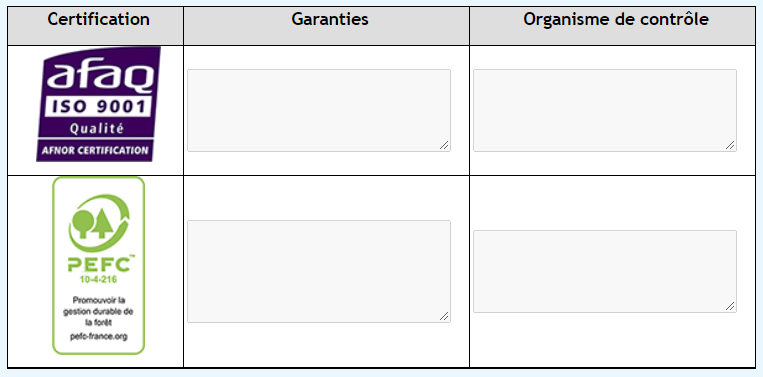Click the PEFC green tree circle emblem
763x377 pixels.
[99, 222]
